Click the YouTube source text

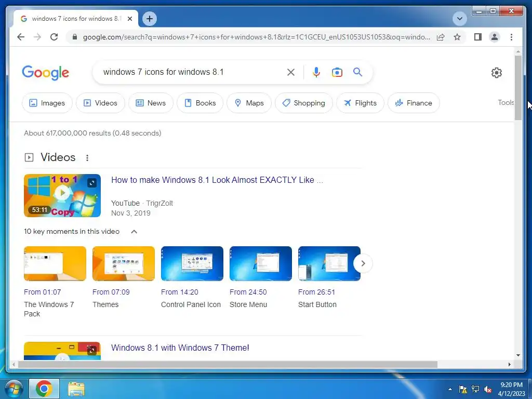[125, 203]
